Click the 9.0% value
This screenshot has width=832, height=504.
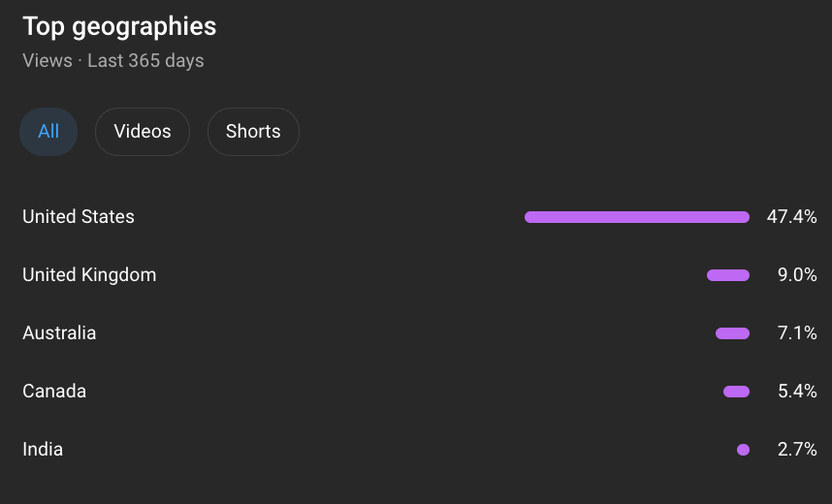pos(797,275)
